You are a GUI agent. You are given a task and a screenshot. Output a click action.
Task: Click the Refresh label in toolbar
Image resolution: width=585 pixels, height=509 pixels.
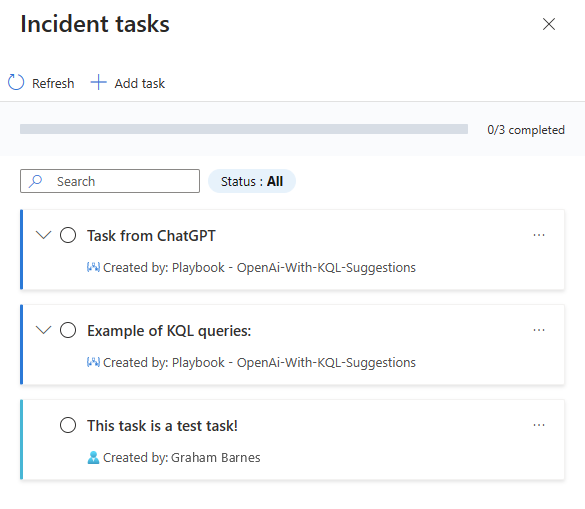point(53,83)
